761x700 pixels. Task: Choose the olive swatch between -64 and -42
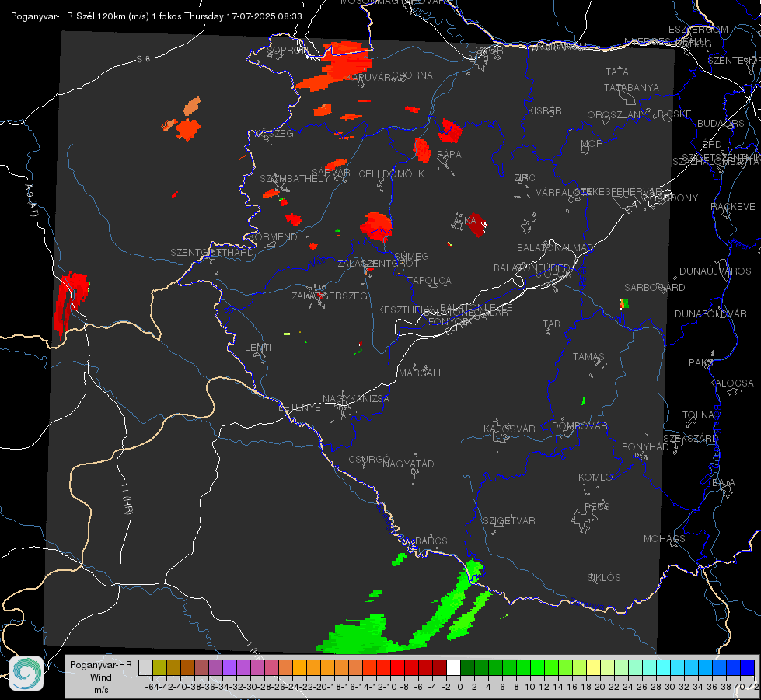click(159, 668)
